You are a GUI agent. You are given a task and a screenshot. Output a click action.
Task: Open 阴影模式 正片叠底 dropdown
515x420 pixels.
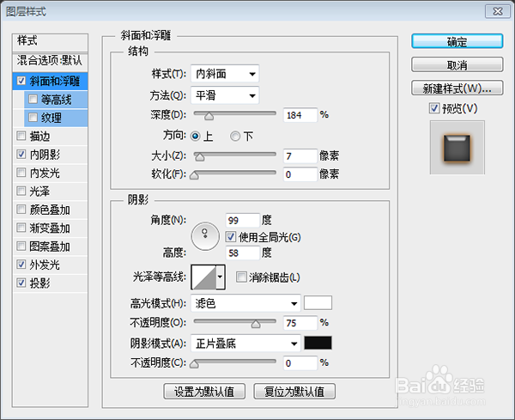[245, 344]
